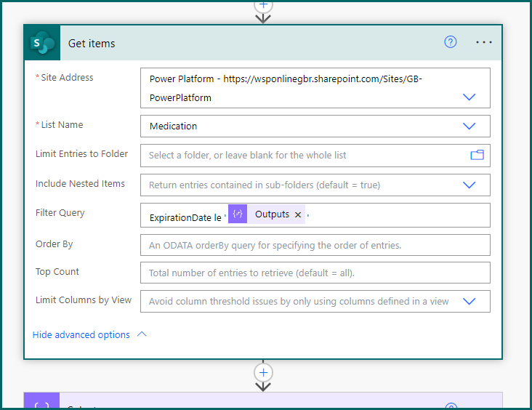Click the Order By label
Image resolution: width=532 pixels, height=410 pixels.
click(x=55, y=244)
